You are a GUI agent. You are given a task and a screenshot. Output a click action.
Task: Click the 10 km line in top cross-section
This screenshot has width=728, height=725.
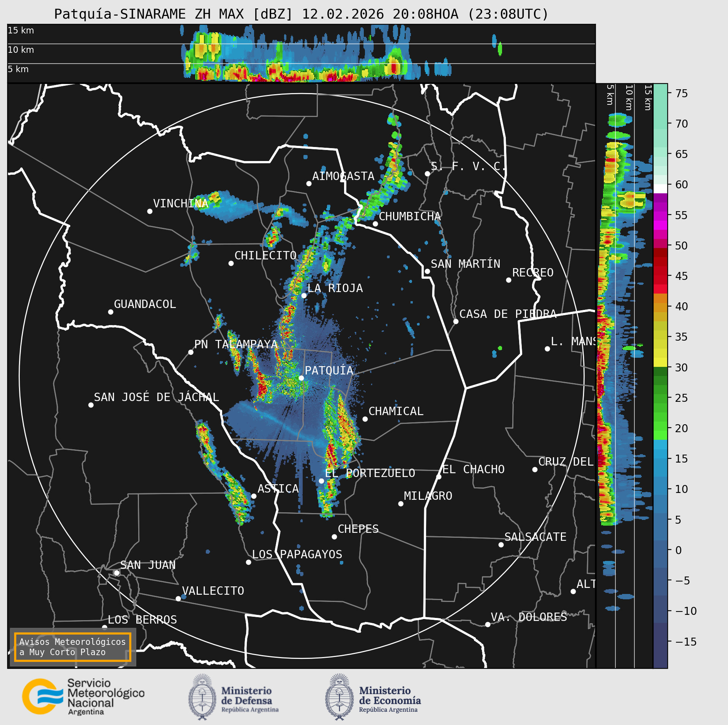pos(301,44)
